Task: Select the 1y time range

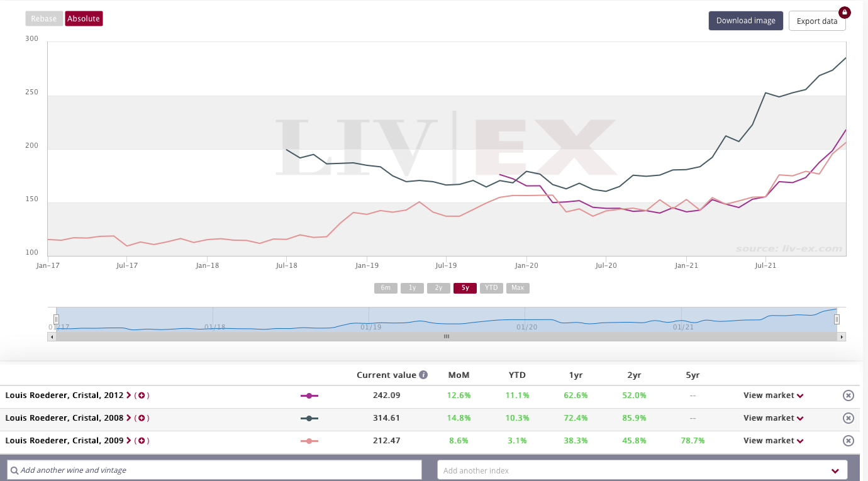Action: click(x=412, y=288)
